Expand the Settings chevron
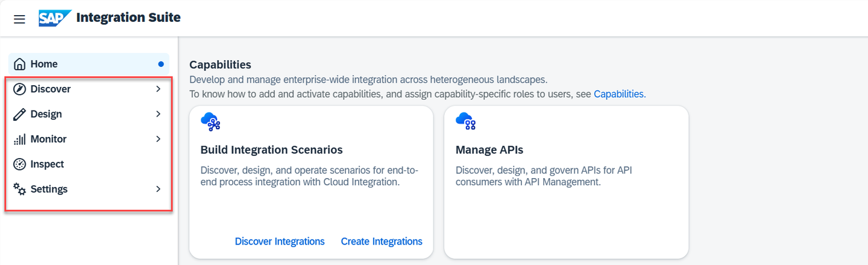 click(158, 190)
